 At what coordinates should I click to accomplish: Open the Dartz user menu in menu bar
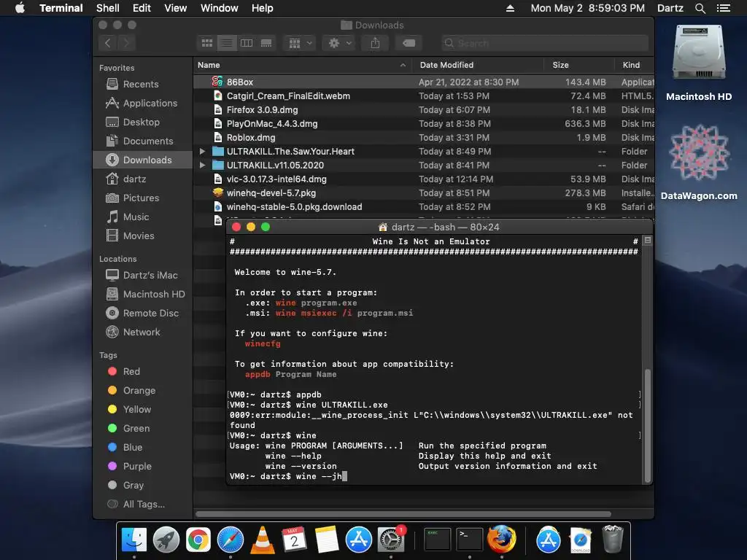670,8
